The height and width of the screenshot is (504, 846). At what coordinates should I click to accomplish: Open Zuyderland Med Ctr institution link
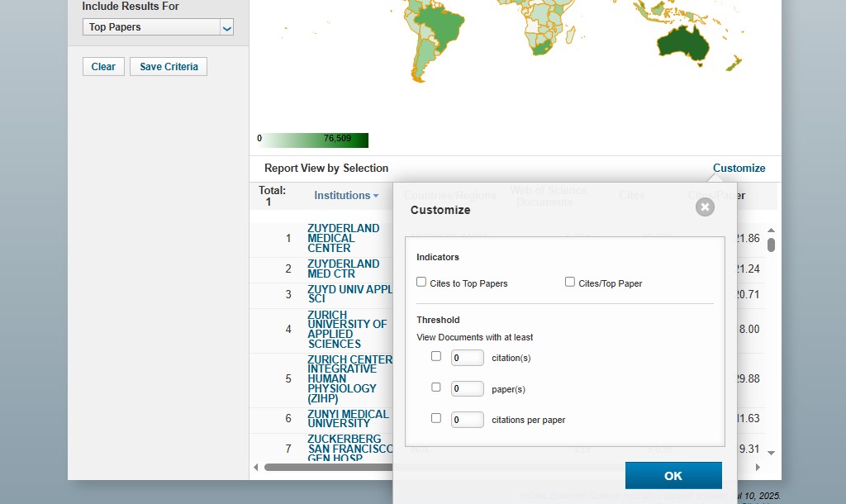click(x=343, y=269)
